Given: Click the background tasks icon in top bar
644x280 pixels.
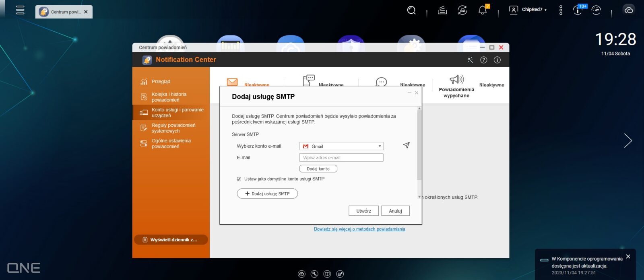Looking at the screenshot, I should 442,10.
